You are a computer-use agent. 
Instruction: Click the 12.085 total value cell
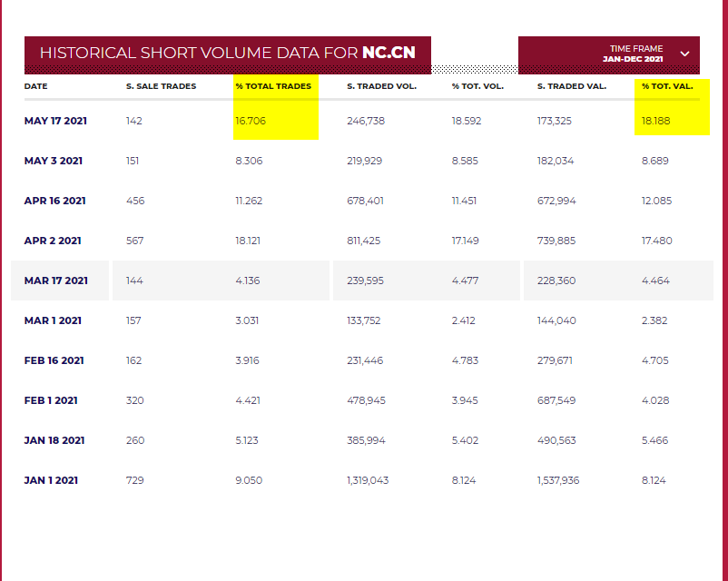click(x=656, y=201)
